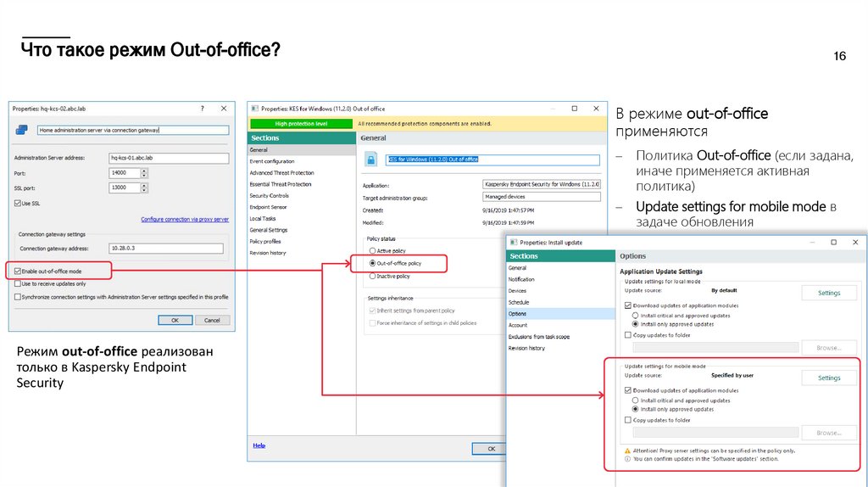
Task: Select the Inactive policy radio button
Action: (373, 276)
